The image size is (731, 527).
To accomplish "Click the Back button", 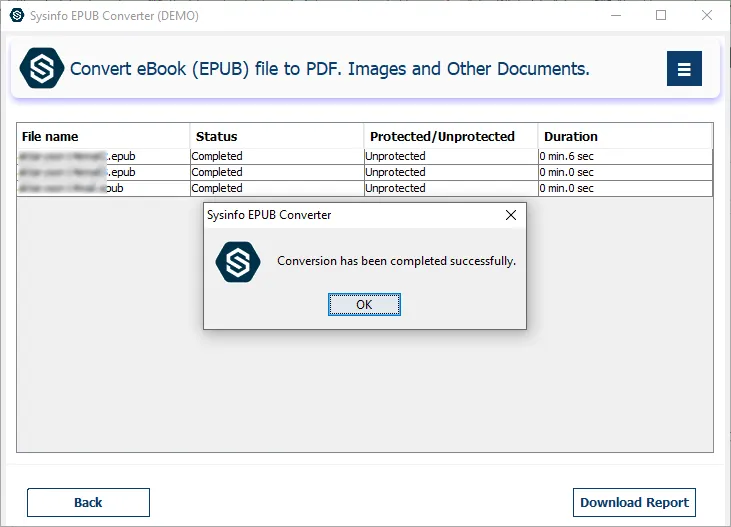I will click(x=88, y=502).
